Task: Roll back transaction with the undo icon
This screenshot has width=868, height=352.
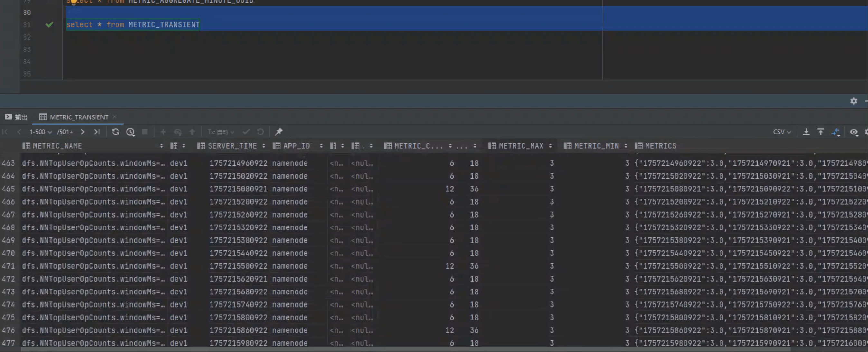Action: tap(260, 132)
